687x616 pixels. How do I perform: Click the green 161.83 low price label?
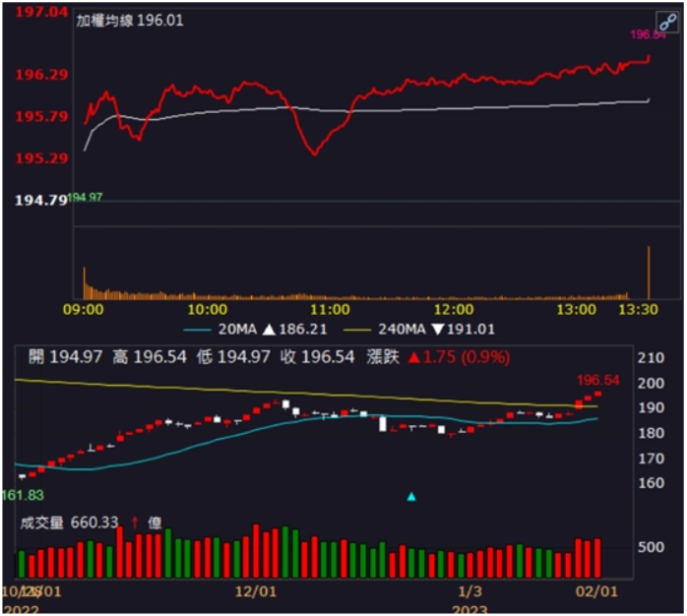pos(23,496)
